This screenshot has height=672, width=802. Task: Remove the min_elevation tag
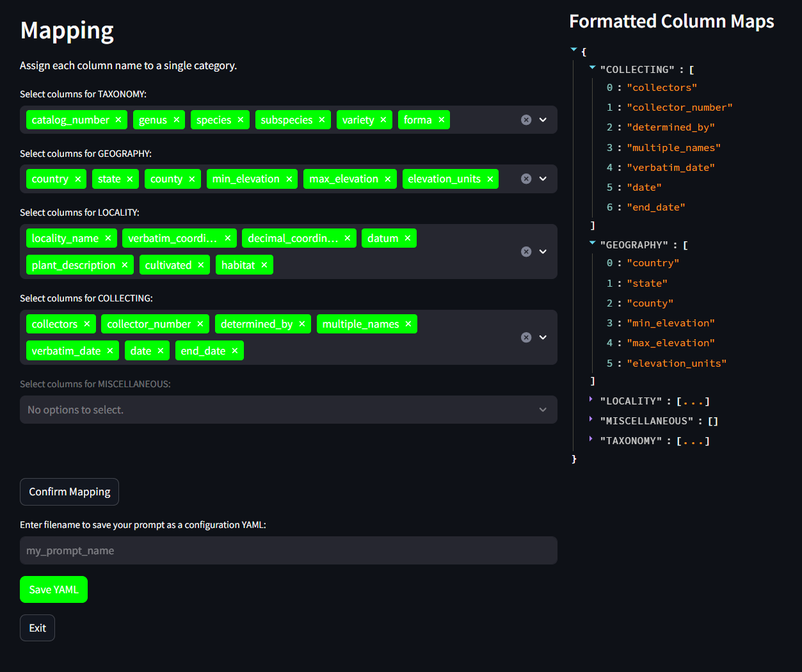(289, 179)
